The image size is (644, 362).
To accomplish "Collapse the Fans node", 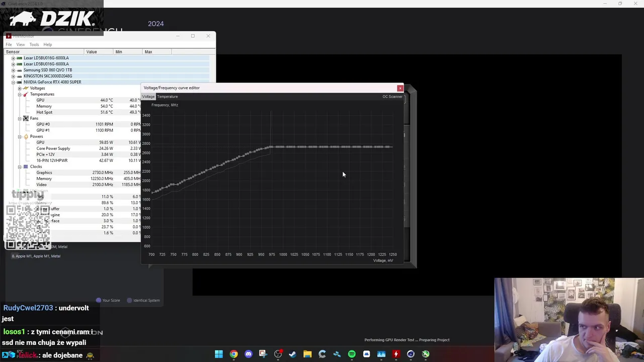I will tap(20, 118).
